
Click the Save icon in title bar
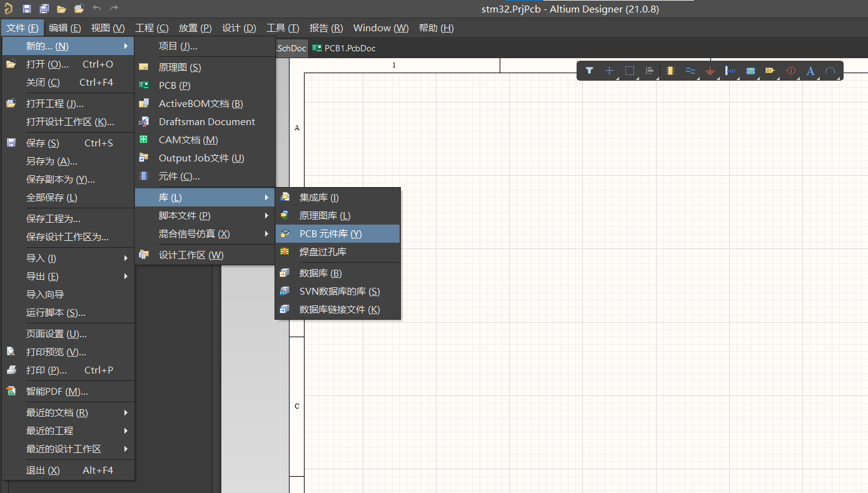coord(27,9)
